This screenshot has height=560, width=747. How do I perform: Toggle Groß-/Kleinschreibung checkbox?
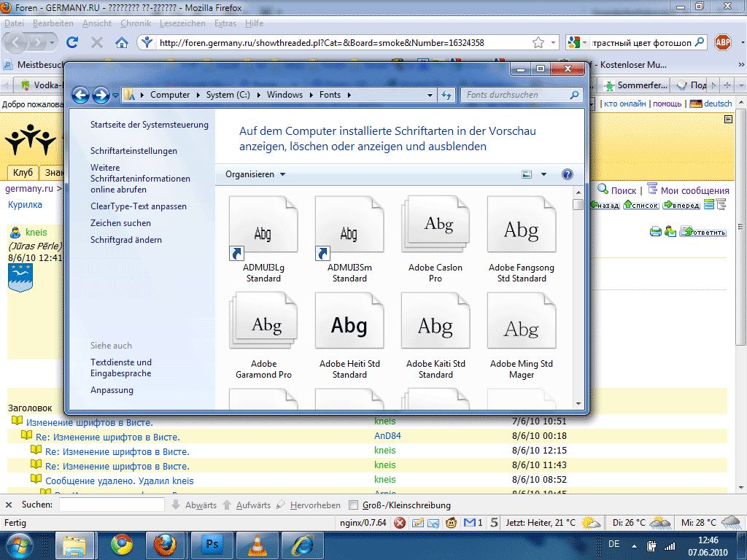tap(354, 505)
